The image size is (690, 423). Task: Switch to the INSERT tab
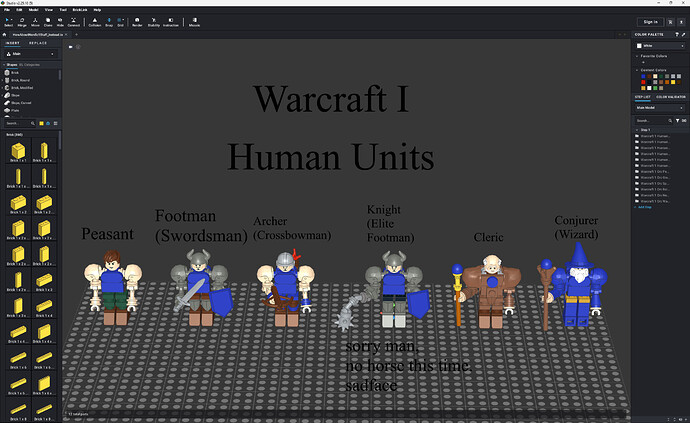pyautogui.click(x=12, y=43)
